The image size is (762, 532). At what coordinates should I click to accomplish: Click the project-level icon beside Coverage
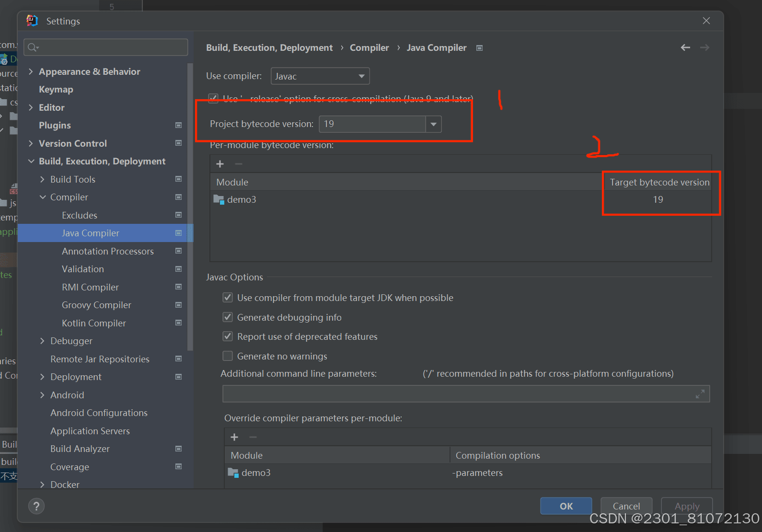(x=178, y=466)
